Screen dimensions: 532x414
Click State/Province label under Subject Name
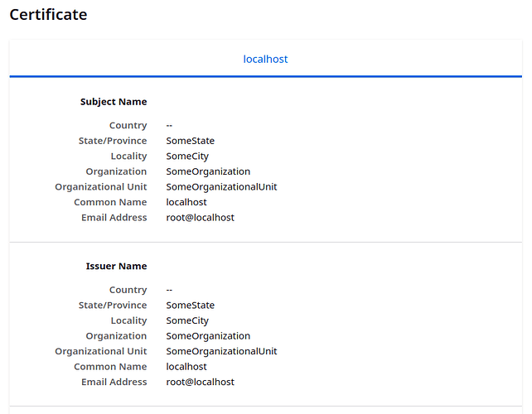coord(113,141)
